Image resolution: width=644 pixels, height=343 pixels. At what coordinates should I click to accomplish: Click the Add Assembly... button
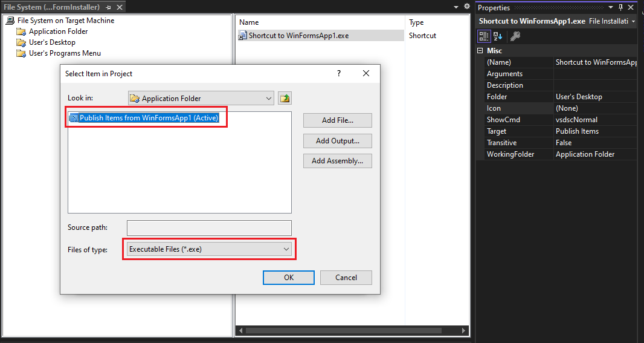pyautogui.click(x=338, y=161)
